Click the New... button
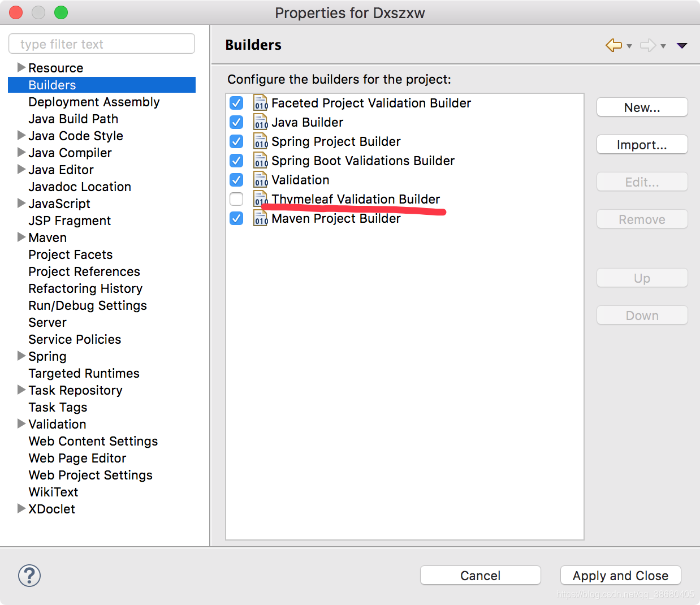This screenshot has width=700, height=605. [x=641, y=107]
